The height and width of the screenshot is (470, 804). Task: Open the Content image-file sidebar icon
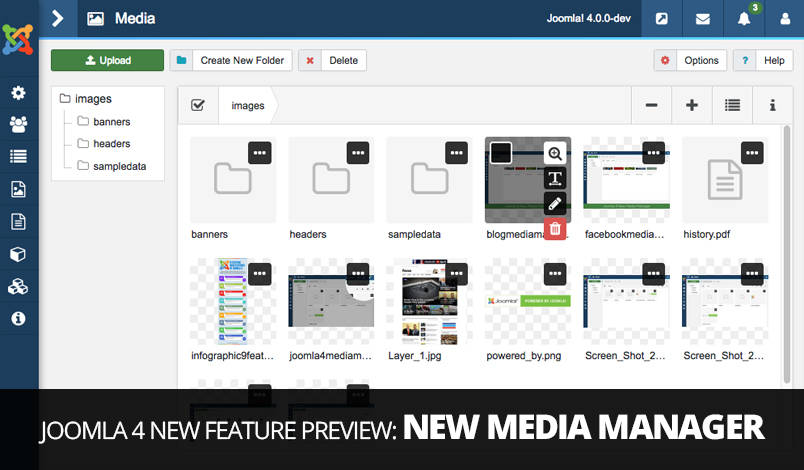click(18, 189)
